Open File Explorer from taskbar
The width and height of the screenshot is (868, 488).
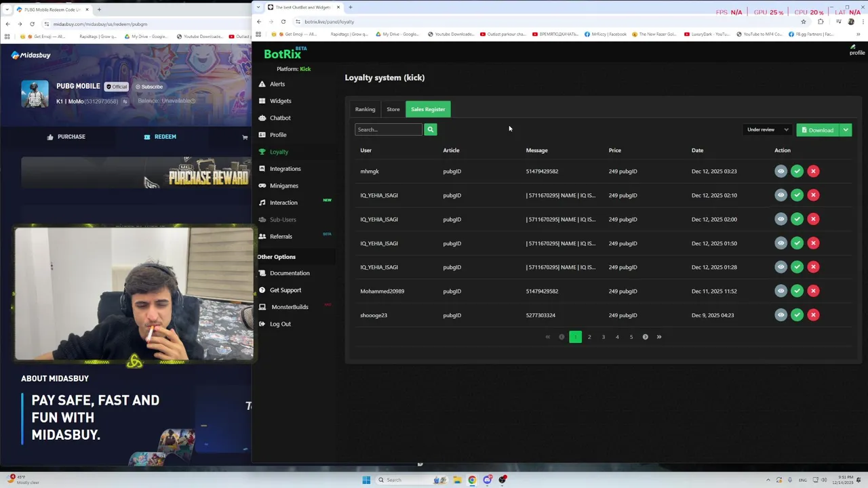457,480
